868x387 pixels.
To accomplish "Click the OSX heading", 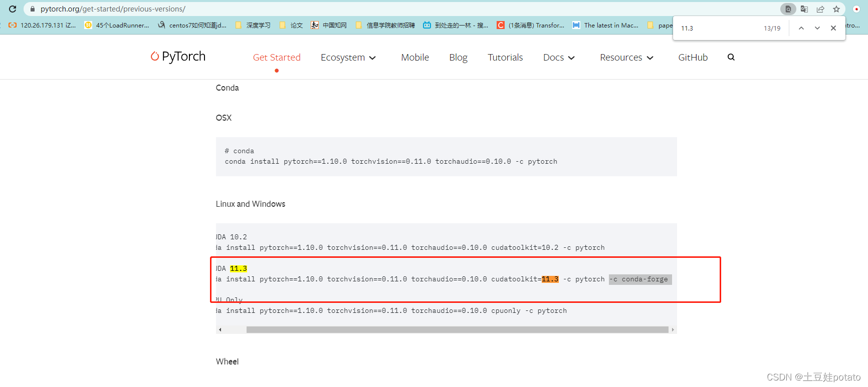I will coord(224,118).
